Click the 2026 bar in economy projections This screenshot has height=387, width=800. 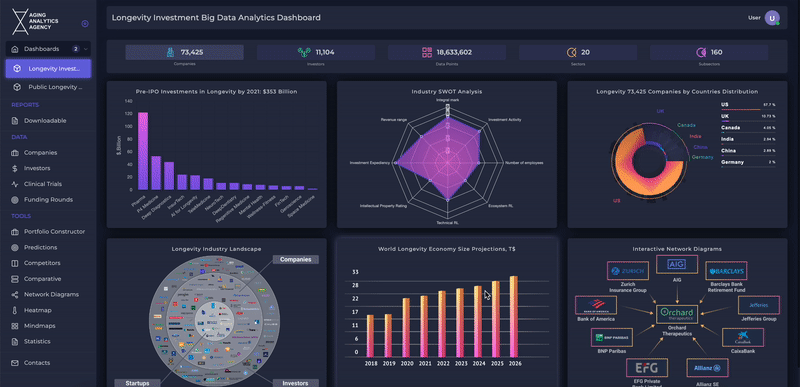(x=513, y=317)
